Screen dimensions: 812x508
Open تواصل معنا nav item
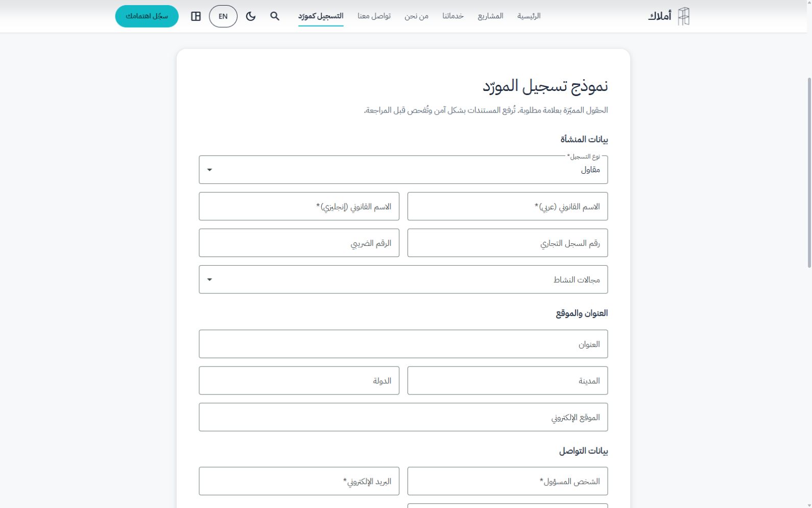click(x=374, y=16)
